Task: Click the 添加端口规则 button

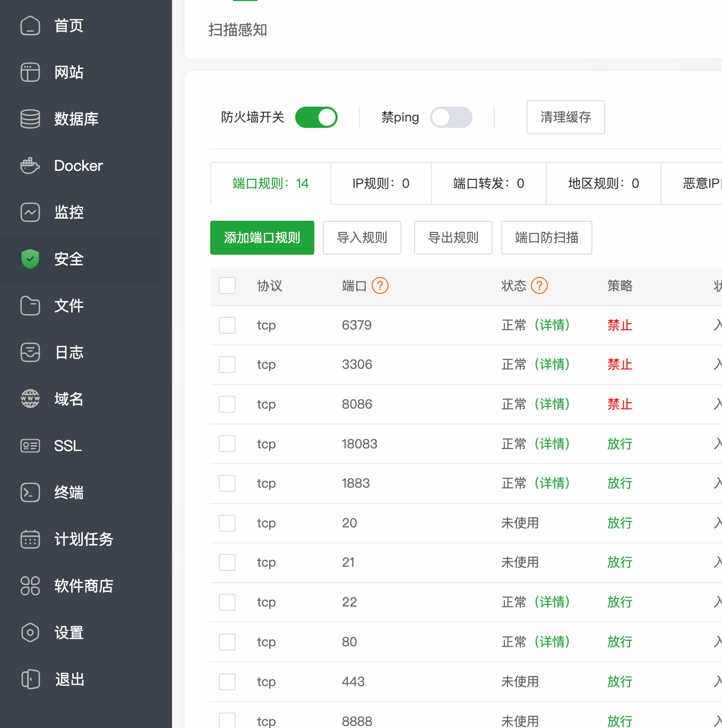Action: tap(262, 238)
